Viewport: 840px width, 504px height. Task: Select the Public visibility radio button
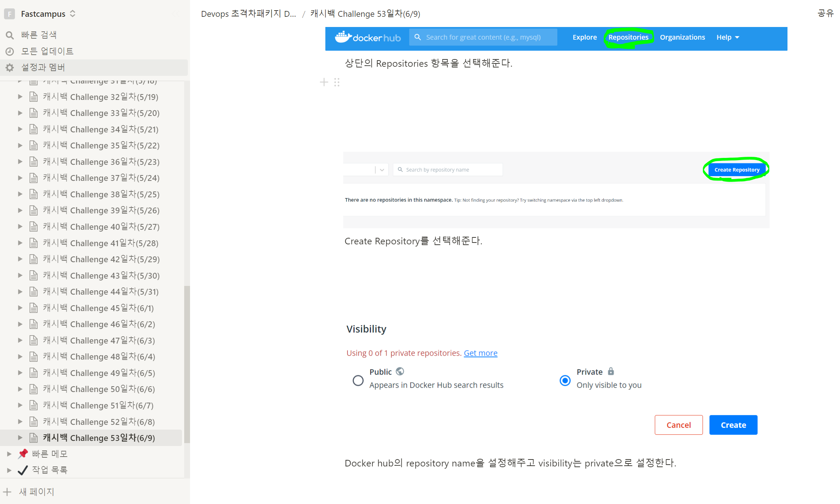coord(358,380)
